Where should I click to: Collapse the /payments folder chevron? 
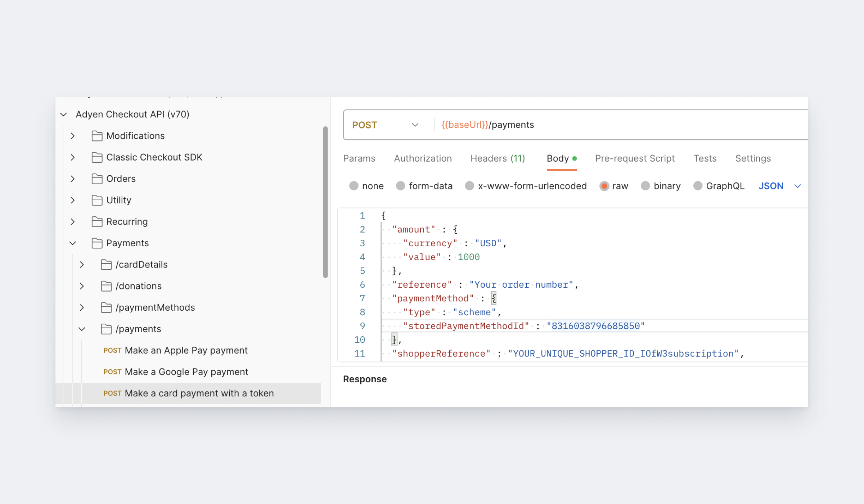tap(82, 329)
